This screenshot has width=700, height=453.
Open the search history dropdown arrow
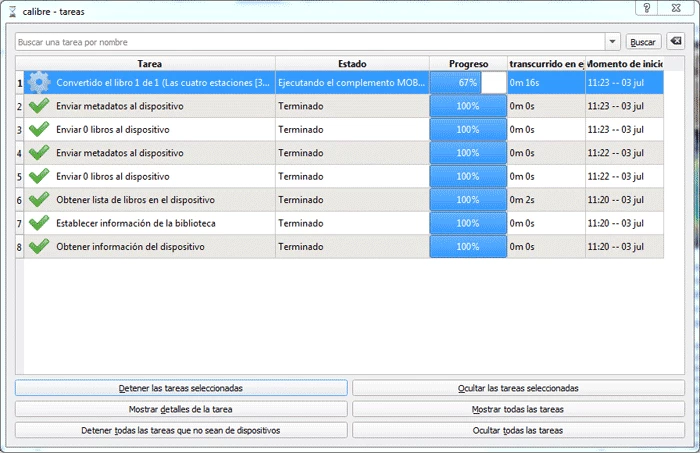click(x=612, y=42)
